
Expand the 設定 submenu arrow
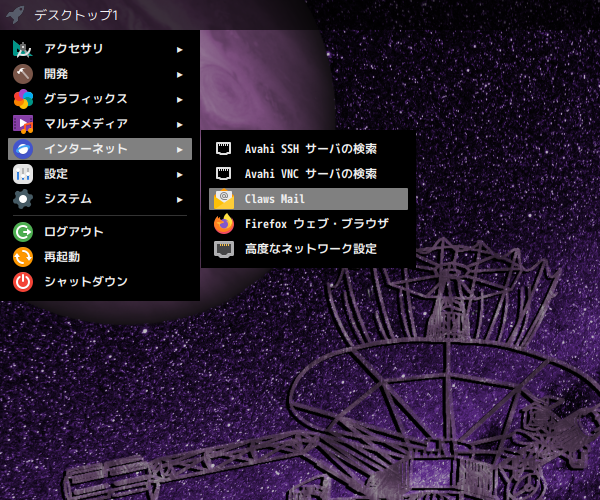point(179,175)
